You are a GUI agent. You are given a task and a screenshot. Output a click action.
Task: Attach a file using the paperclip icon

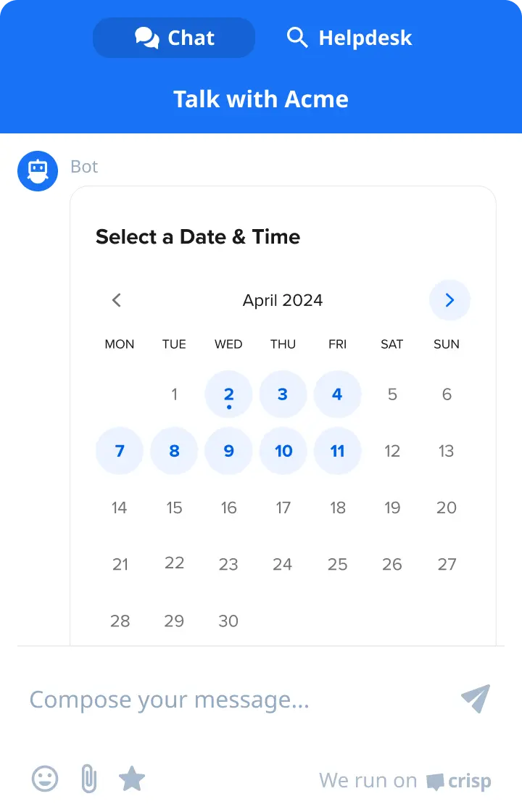point(88,779)
